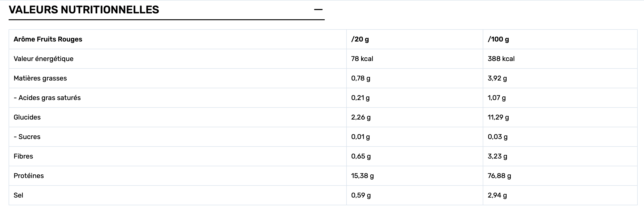Click the Arôme Fruits Rouges header cell
This screenshot has width=644, height=215.
coord(48,39)
